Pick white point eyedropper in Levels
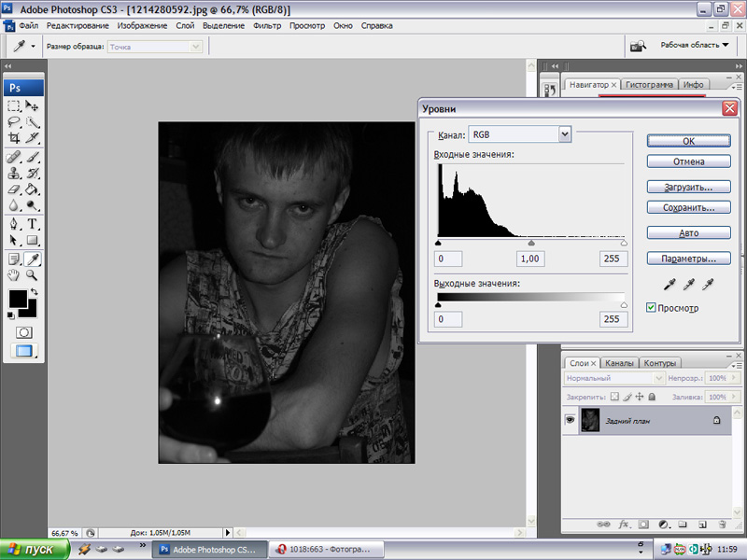Viewport: 747px width, 560px height. coord(708,285)
